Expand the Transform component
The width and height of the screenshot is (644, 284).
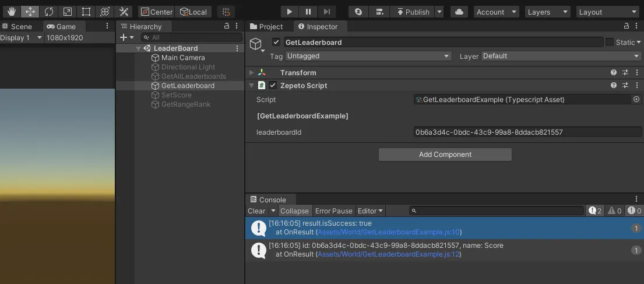coord(252,73)
